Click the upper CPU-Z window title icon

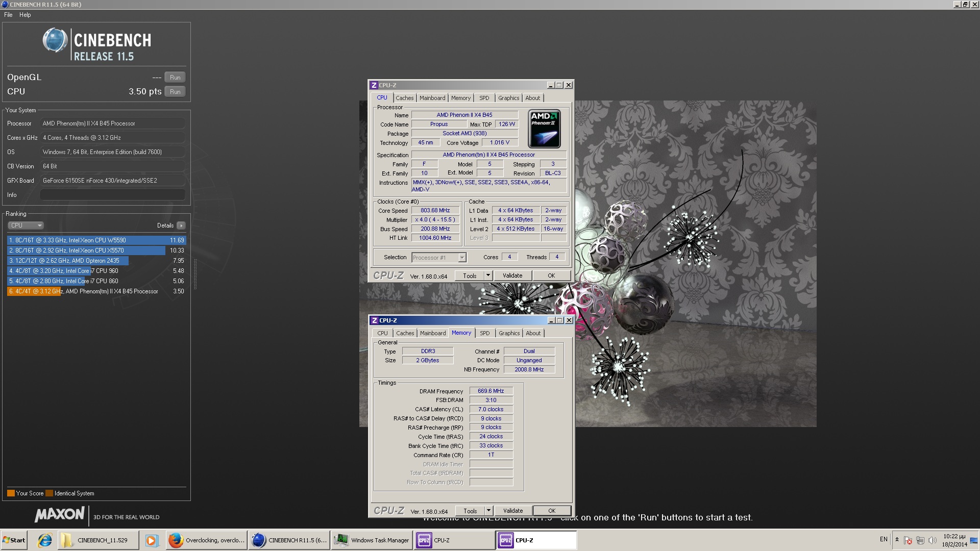(x=374, y=85)
